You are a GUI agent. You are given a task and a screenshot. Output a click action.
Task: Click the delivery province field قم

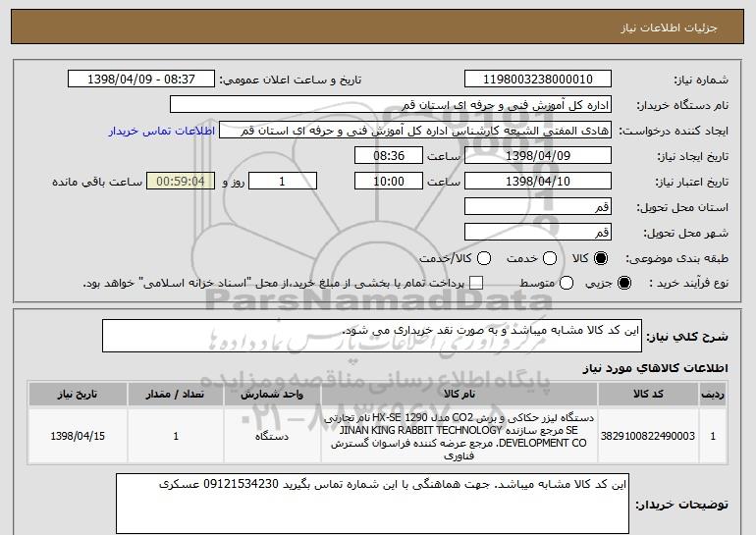pos(538,207)
